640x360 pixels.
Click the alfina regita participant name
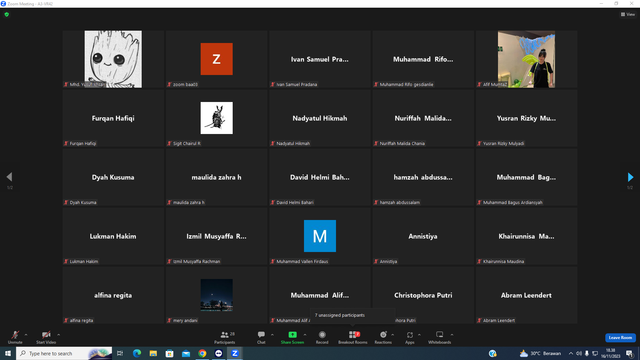[113, 295]
